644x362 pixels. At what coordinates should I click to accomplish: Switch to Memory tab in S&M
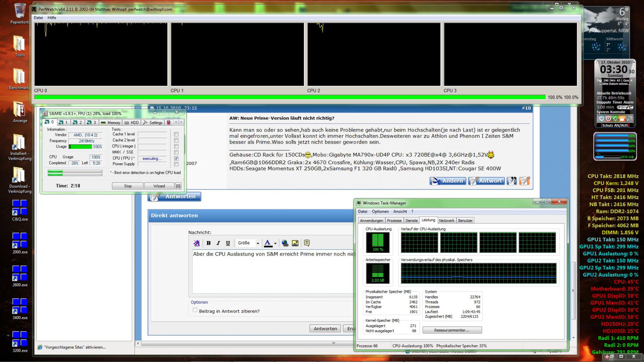[x=111, y=122]
